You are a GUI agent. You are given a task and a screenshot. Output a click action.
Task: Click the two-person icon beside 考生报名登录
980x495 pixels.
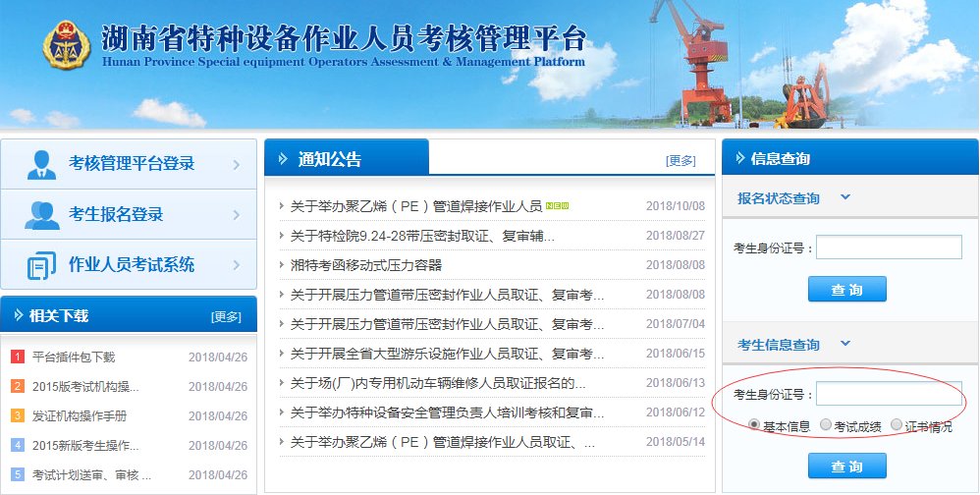point(42,215)
